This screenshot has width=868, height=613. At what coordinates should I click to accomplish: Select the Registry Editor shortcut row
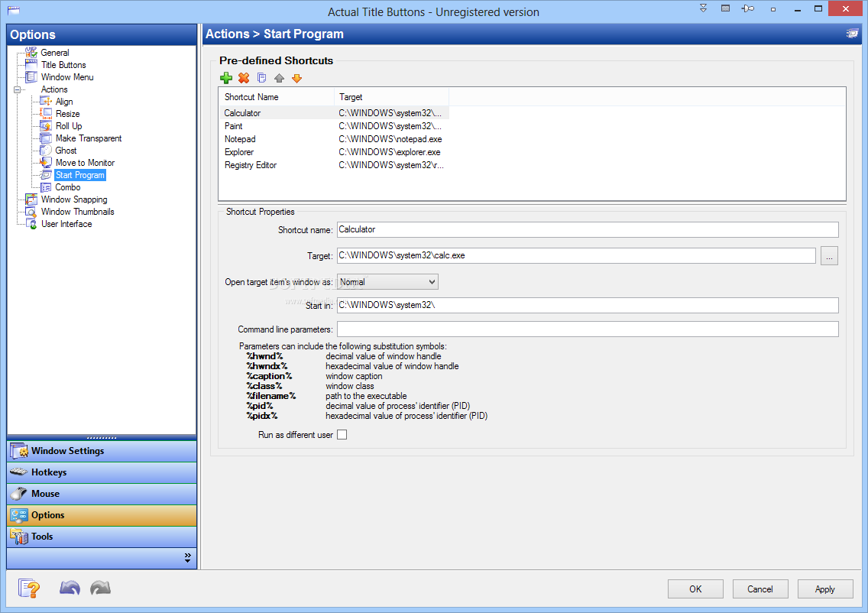coord(335,165)
